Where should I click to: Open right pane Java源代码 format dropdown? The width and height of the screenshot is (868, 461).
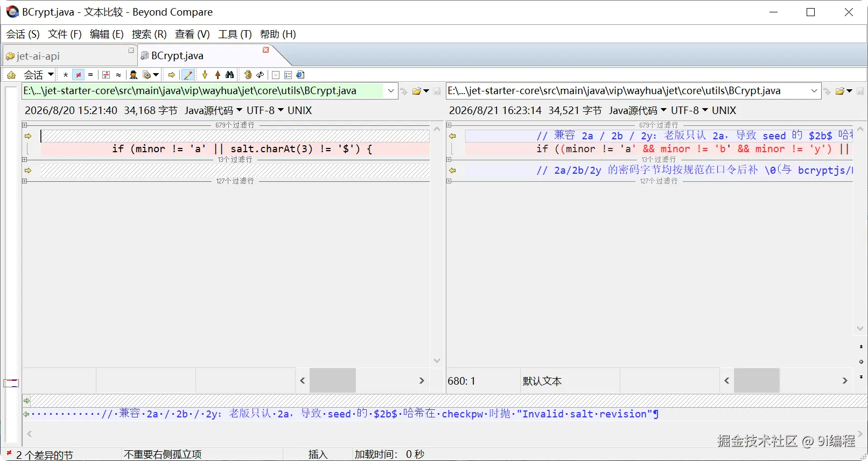coord(638,110)
